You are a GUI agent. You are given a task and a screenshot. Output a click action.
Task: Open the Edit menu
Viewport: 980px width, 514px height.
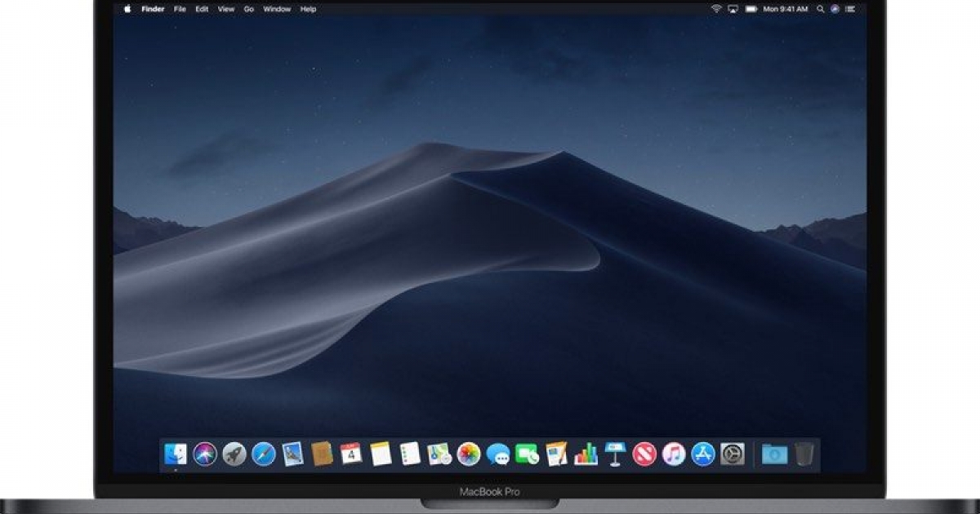(202, 9)
